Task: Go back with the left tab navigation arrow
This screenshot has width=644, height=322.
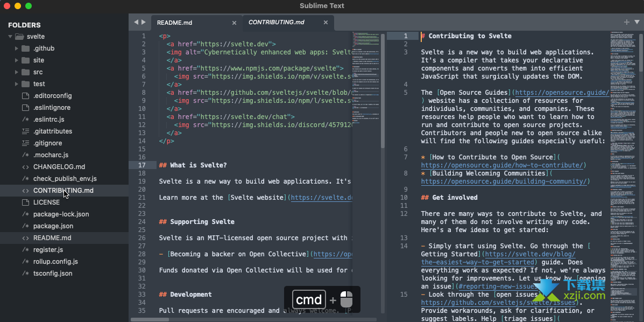Action: [x=136, y=22]
